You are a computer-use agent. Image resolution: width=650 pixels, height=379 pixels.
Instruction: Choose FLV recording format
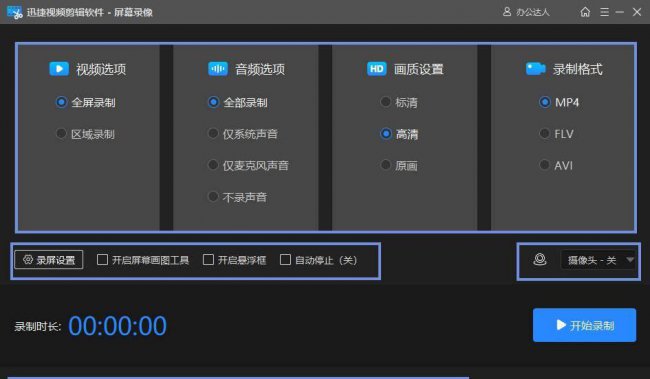[545, 134]
